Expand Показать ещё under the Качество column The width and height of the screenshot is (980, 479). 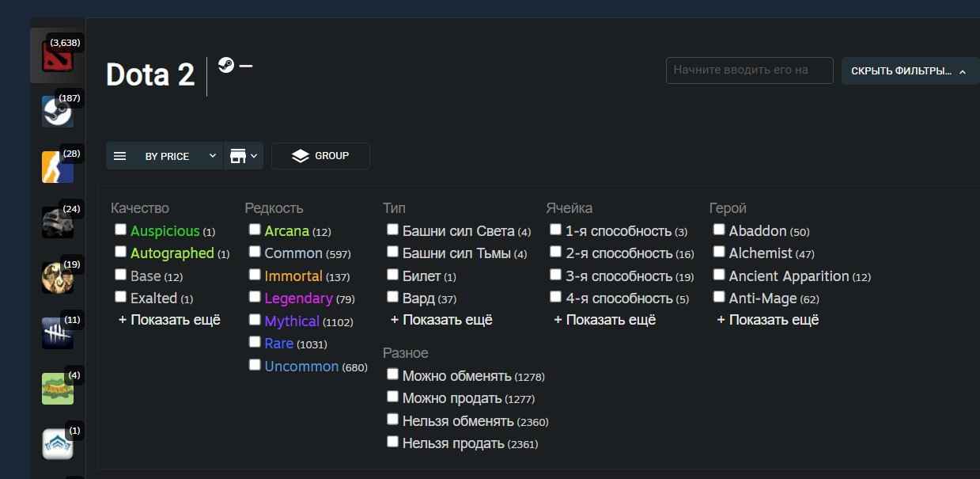tap(168, 320)
